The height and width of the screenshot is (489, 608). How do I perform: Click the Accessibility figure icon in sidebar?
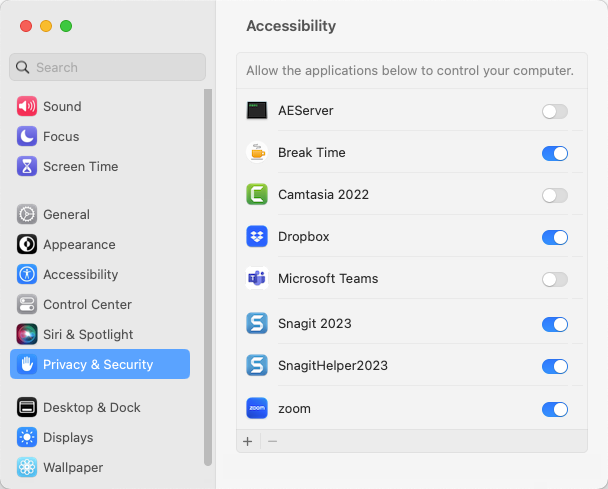[x=27, y=274]
